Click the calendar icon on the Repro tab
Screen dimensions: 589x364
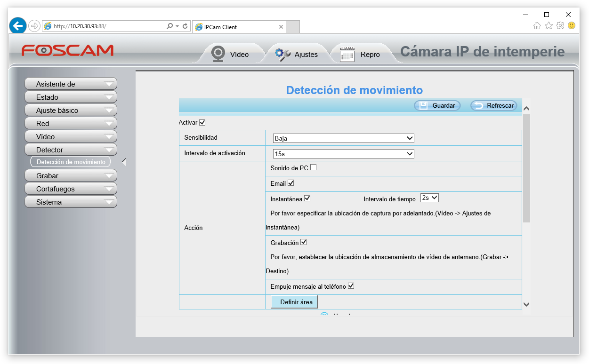pos(347,54)
